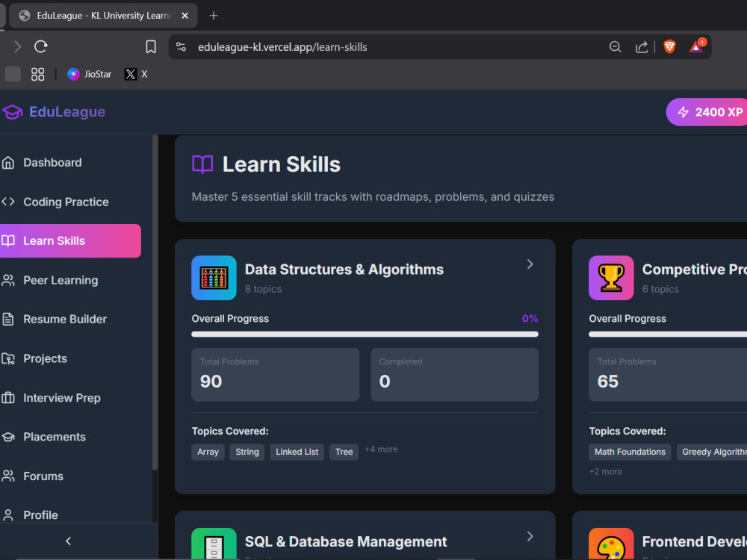Select the Linked List topic tag
Screen dimensions: 747x560
(297, 452)
